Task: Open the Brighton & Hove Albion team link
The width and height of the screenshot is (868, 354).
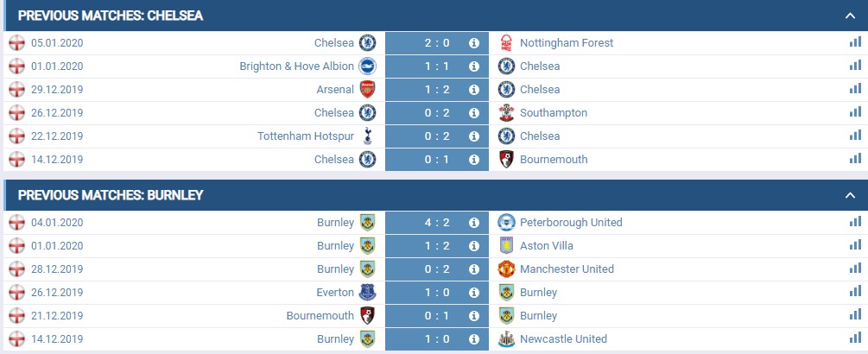Action: (297, 66)
